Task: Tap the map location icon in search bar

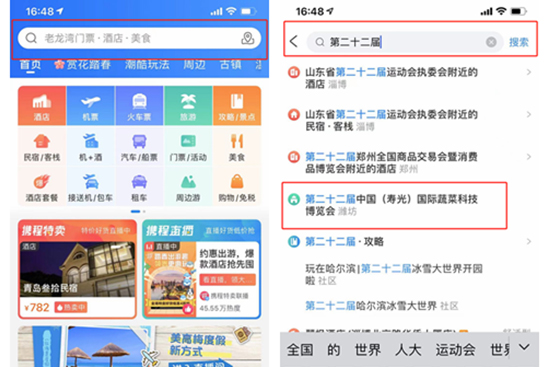Action: point(248,38)
